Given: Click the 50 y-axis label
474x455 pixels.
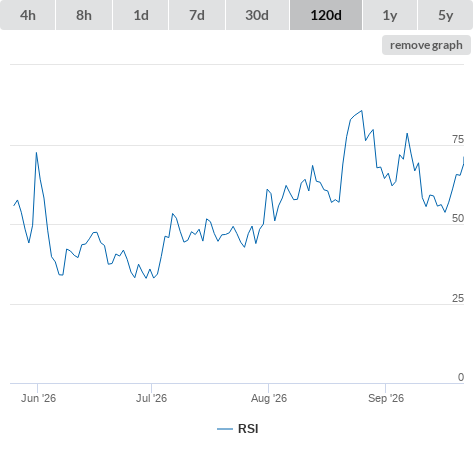Looking at the screenshot, I should (458, 218).
